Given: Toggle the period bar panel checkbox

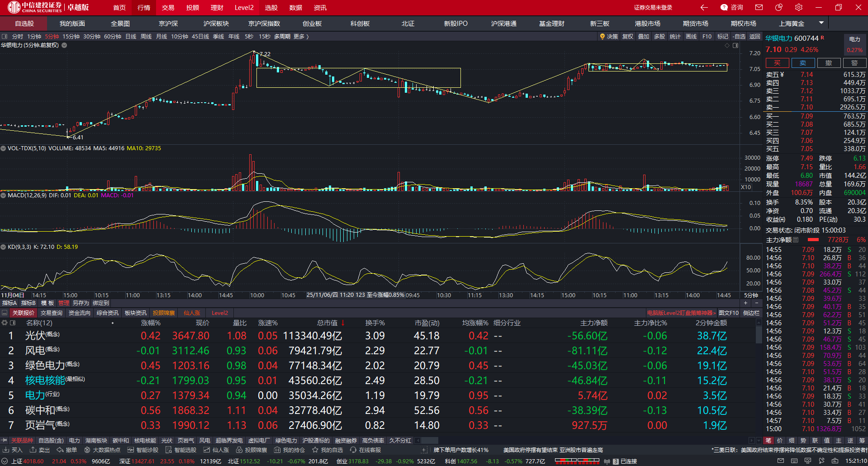Looking at the screenshot, I should [x=5, y=37].
